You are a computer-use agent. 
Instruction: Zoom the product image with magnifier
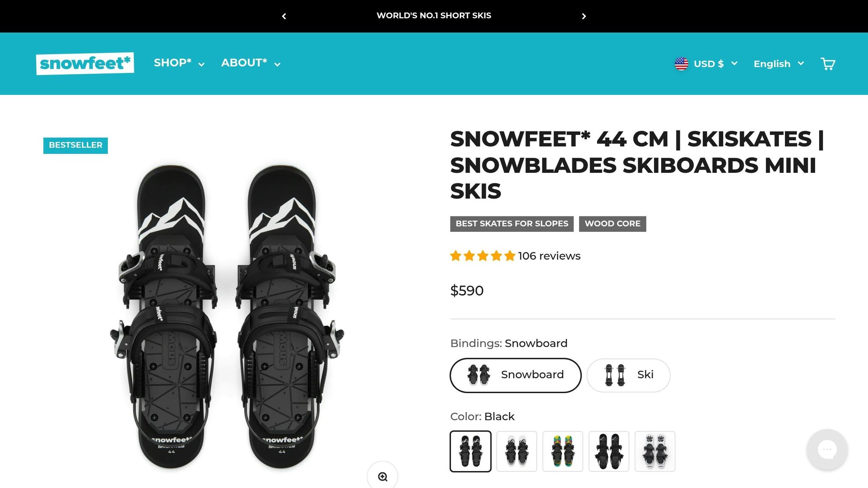(x=382, y=477)
